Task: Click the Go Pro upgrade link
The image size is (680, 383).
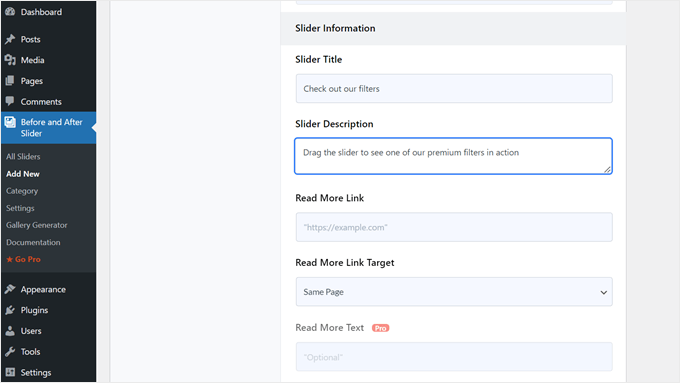Action: pos(28,259)
